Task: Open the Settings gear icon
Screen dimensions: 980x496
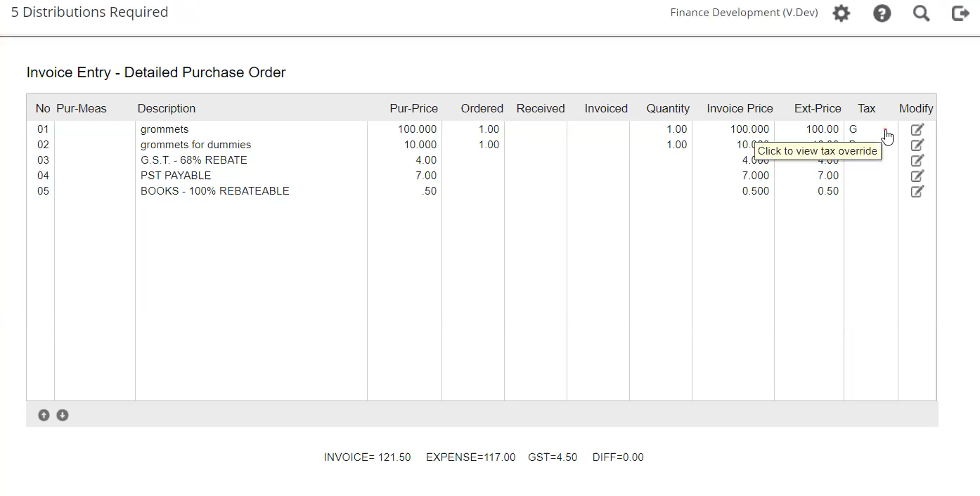Action: point(842,13)
